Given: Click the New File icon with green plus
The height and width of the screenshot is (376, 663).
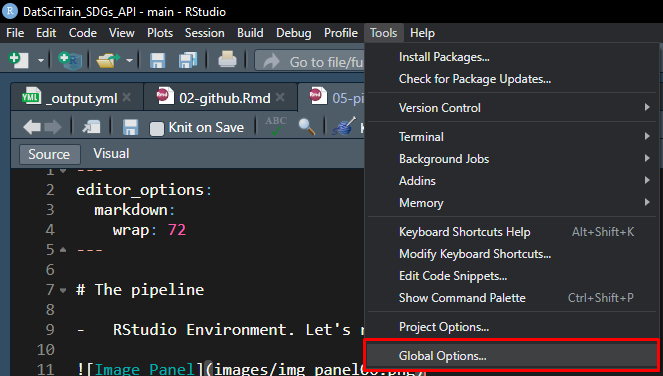Looking at the screenshot, I should click(18, 60).
